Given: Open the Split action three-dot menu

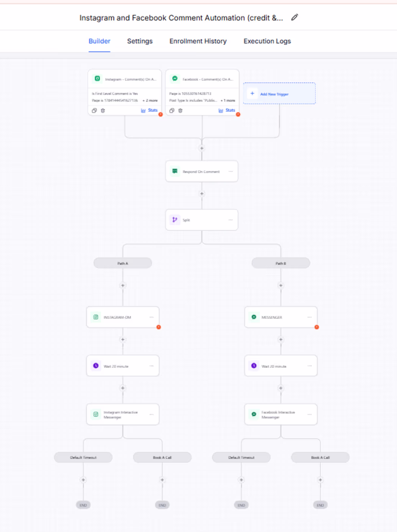Looking at the screenshot, I should click(x=231, y=220).
